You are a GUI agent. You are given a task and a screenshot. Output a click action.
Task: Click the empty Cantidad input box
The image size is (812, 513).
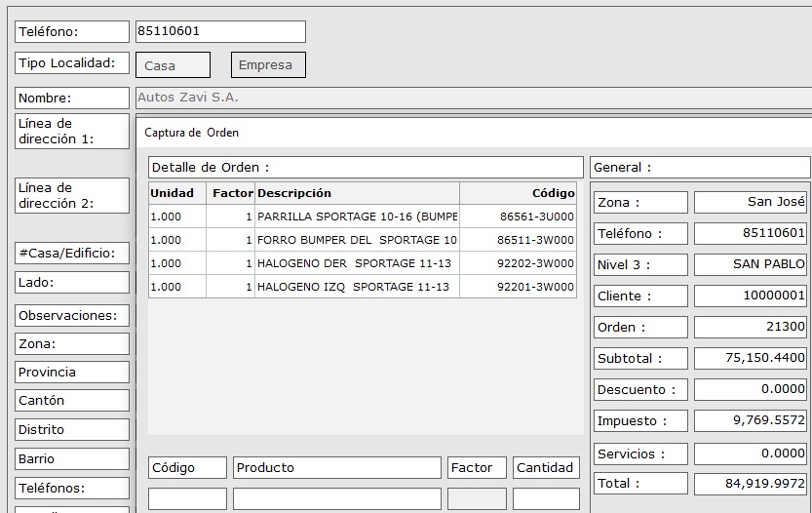[546, 499]
